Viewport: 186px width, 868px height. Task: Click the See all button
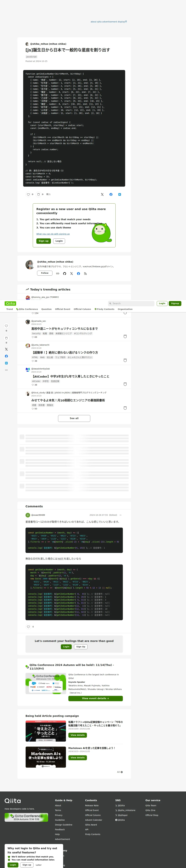[74, 418]
